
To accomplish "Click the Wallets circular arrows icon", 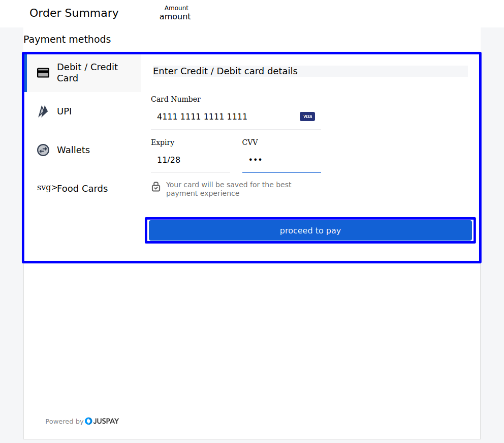I will click(x=43, y=150).
